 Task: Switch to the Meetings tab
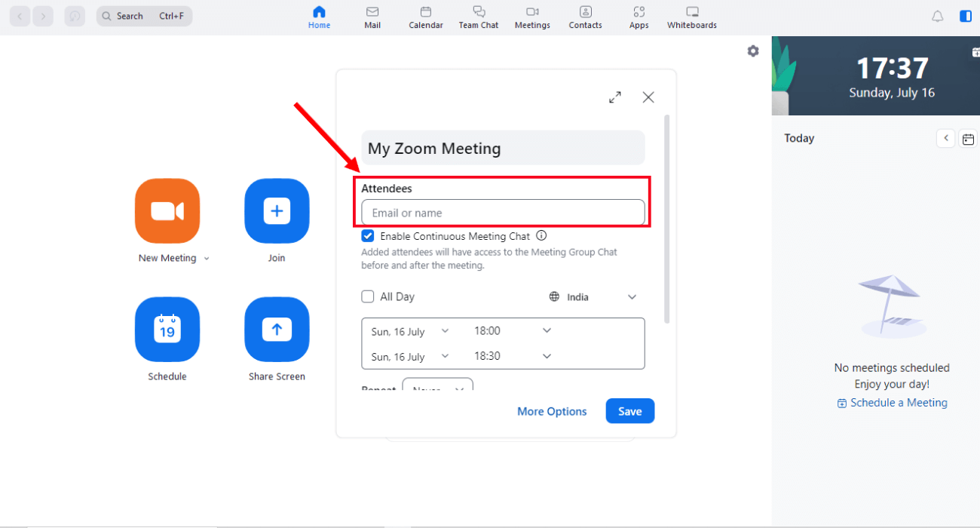[532, 17]
